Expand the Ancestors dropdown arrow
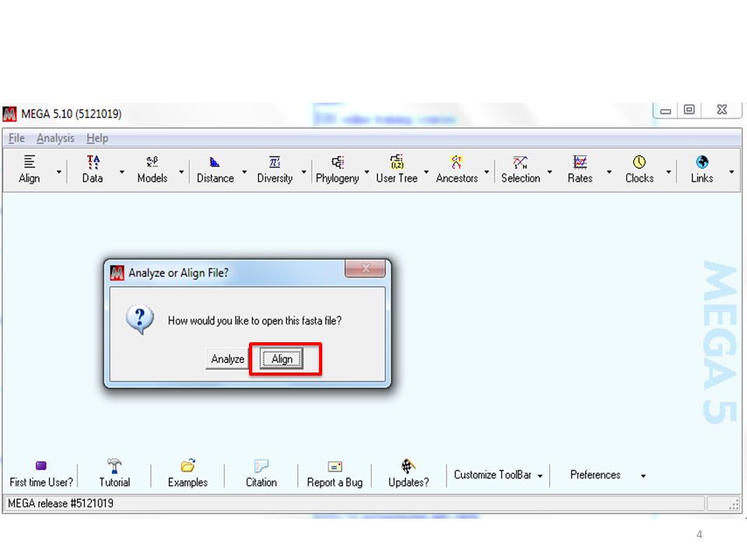This screenshot has width=747, height=560. point(486,172)
